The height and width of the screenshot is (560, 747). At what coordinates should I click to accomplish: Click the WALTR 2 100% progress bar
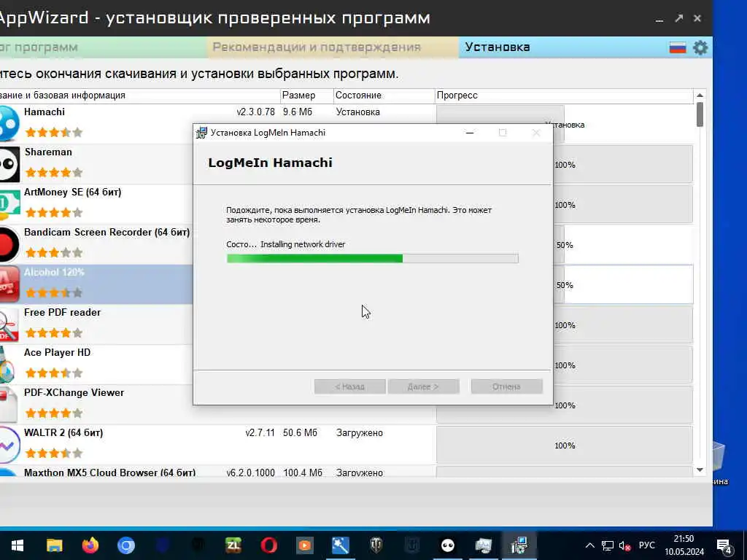click(x=565, y=446)
